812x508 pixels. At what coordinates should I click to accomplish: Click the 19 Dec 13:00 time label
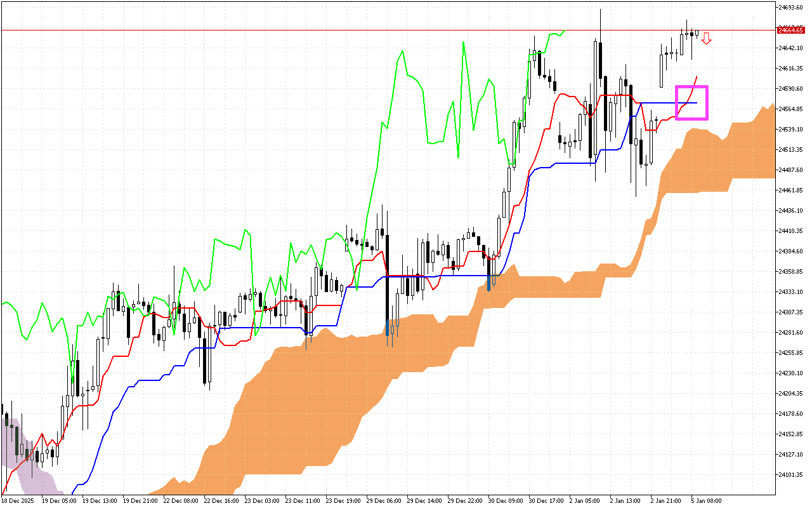point(98,500)
